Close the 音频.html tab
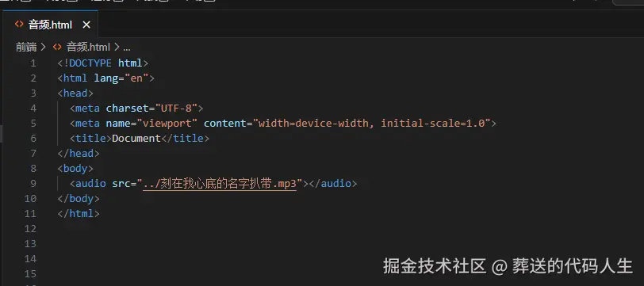 click(86, 25)
